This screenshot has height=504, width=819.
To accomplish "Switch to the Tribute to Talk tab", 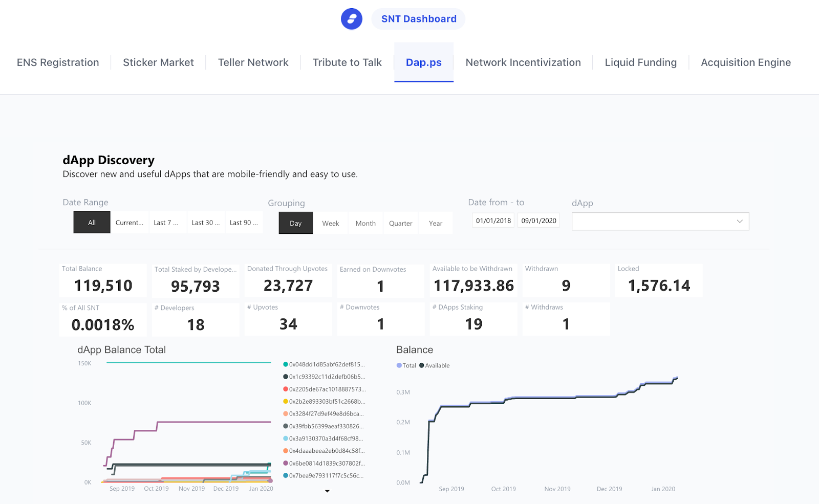I will pyautogui.click(x=347, y=62).
